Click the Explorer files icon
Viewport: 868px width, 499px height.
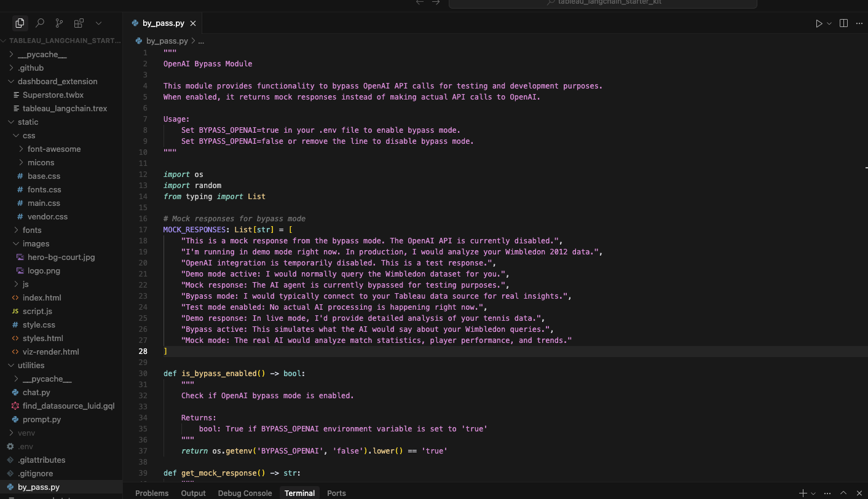pos(20,23)
